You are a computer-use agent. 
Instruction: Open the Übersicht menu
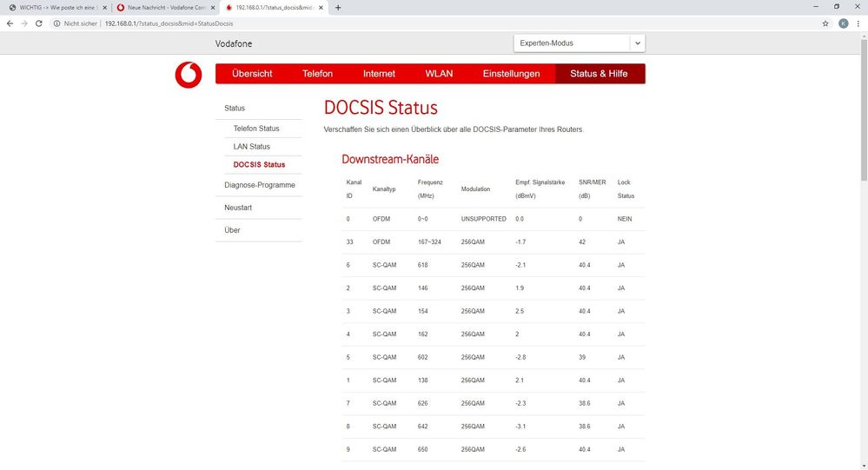coord(252,74)
